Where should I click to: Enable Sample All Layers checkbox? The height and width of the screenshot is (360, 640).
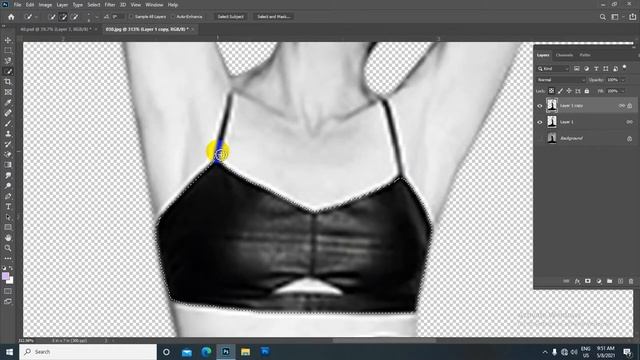pyautogui.click(x=131, y=17)
